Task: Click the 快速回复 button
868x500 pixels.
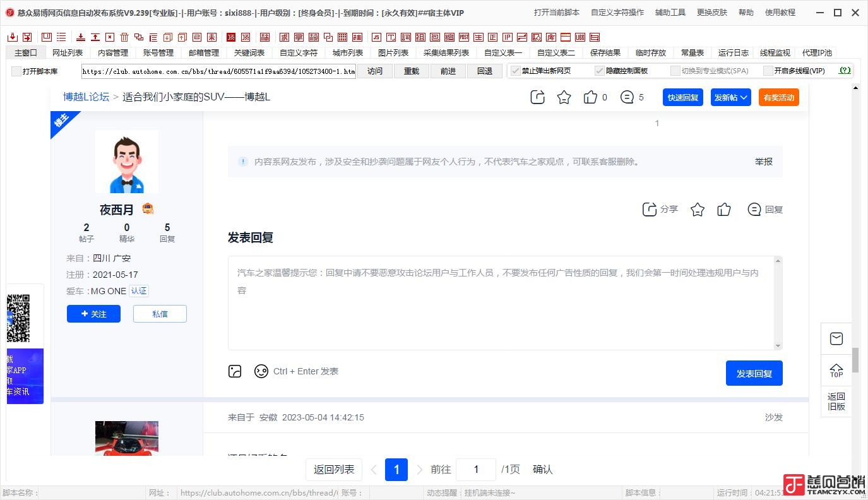Action: tap(683, 97)
